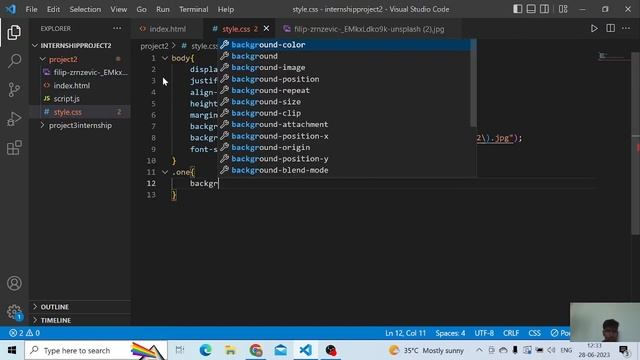Open File Explorer from taskbar
Image resolution: width=640 pixels, height=360 pixels.
[x=231, y=350]
